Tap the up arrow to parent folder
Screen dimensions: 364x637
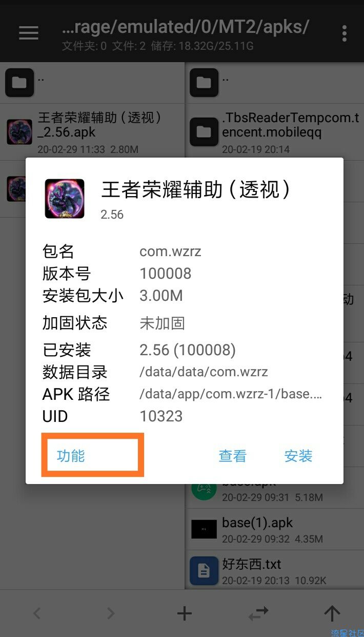click(332, 613)
